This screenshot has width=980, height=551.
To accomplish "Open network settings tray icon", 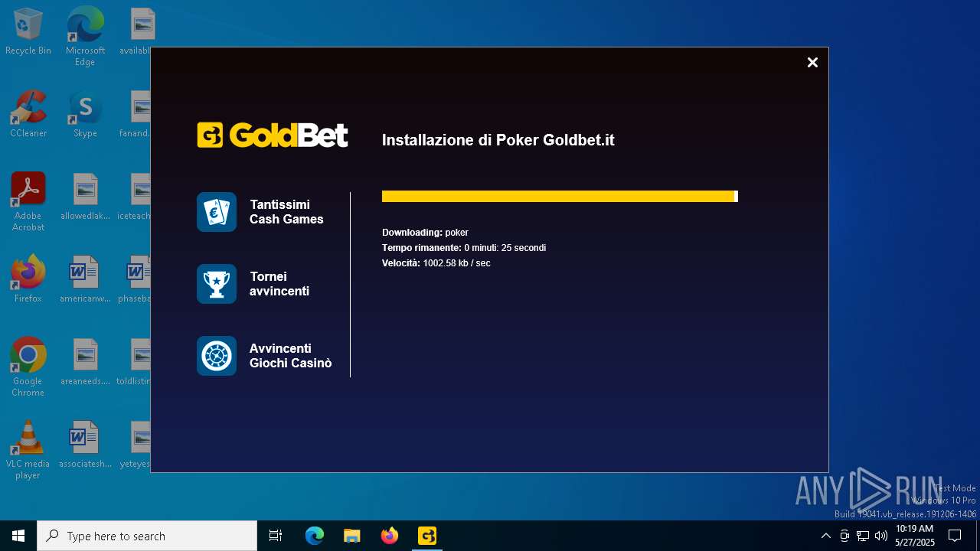I will click(863, 536).
